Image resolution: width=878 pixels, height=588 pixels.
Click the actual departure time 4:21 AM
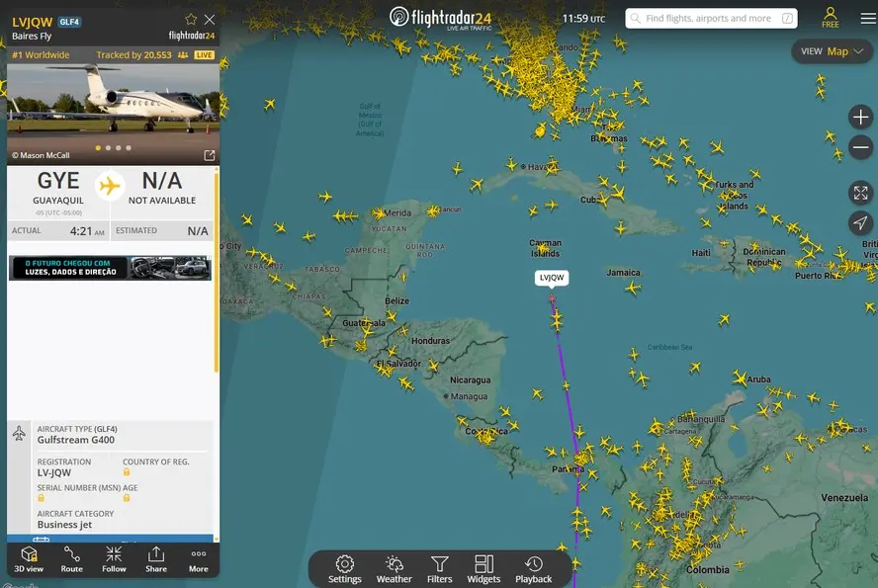87,231
